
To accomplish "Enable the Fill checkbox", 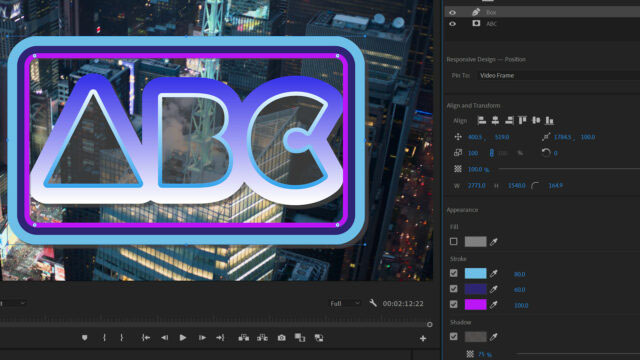I will 453,242.
